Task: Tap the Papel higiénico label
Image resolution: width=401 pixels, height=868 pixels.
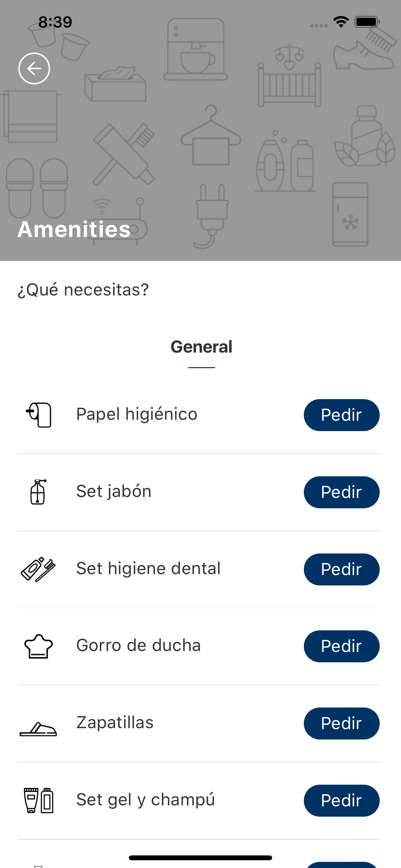Action: [x=137, y=414]
